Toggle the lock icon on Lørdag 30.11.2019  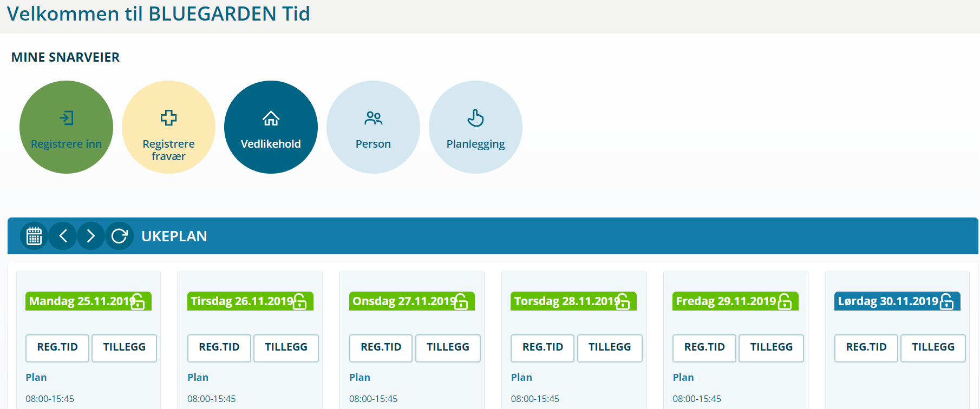point(946,301)
